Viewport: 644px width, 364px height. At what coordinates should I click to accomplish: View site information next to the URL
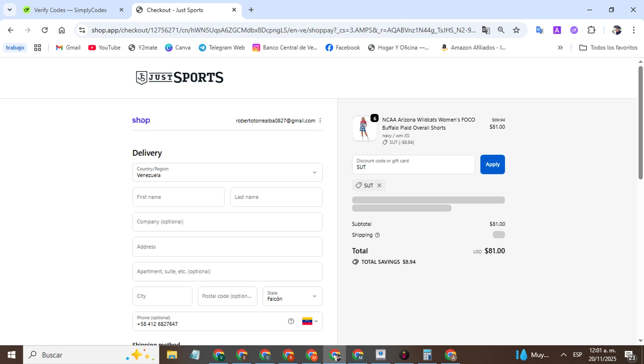click(82, 30)
